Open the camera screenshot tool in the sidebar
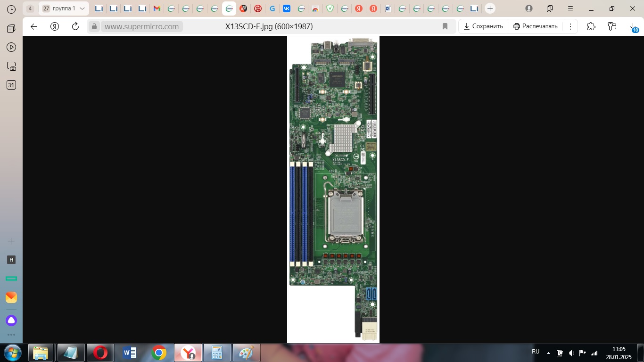 click(11, 66)
